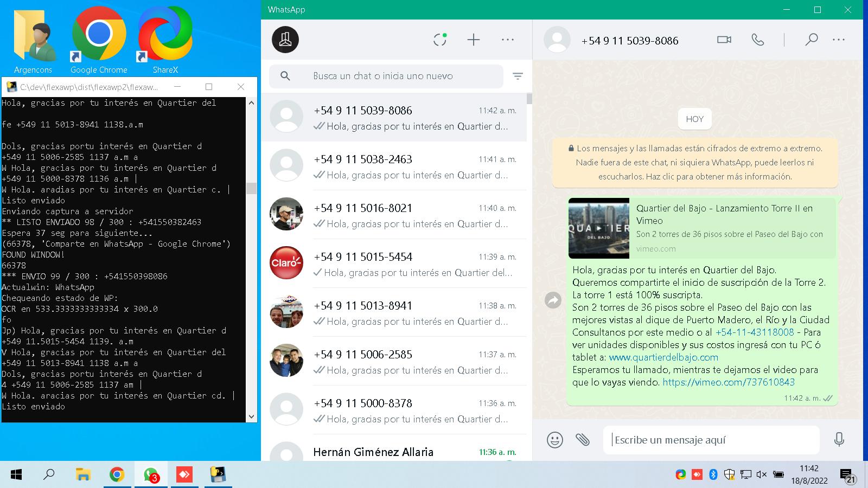
Task: Open the ShareX desktop shortcut
Action: click(x=165, y=41)
